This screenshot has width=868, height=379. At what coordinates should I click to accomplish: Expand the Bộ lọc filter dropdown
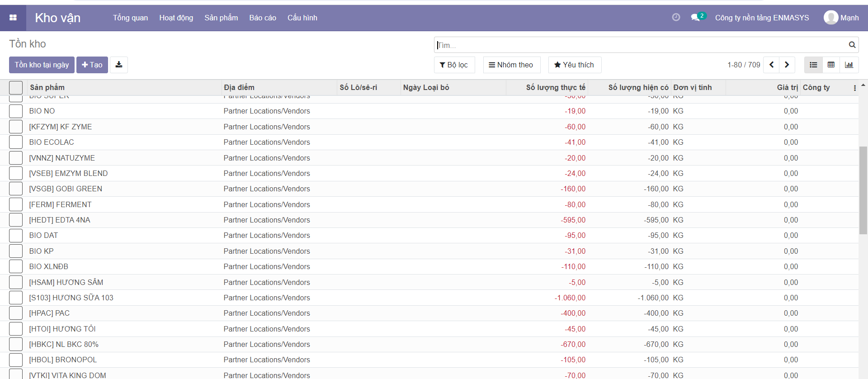(454, 65)
